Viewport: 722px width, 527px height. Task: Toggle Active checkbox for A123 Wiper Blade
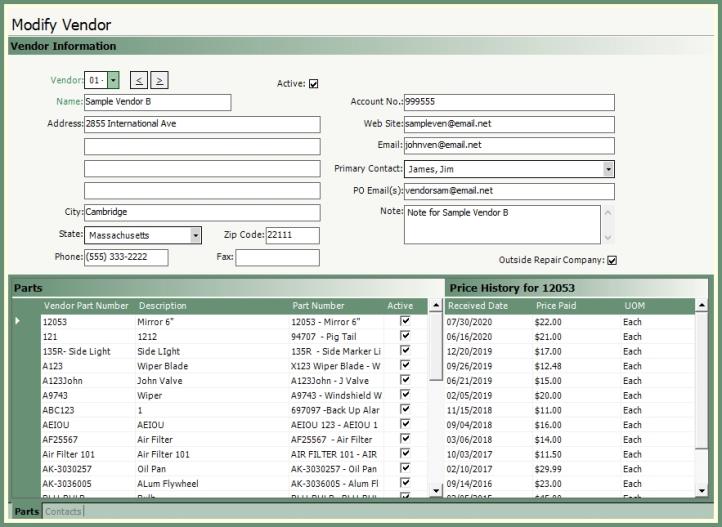[405, 365]
